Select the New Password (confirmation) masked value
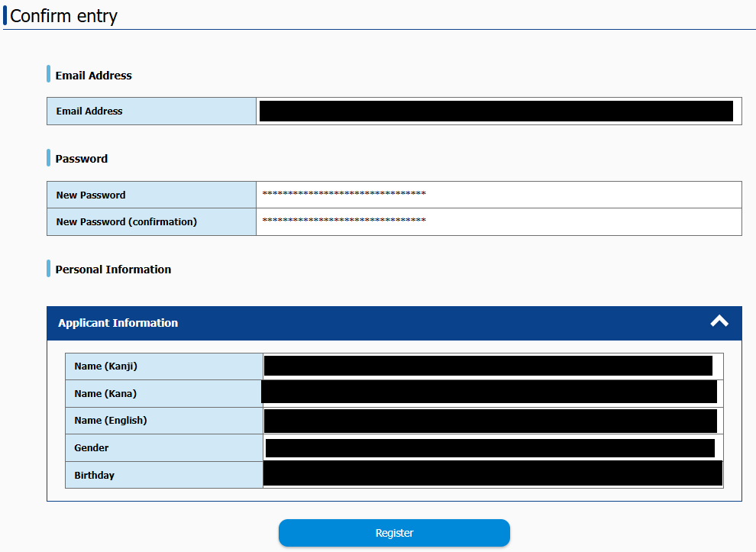The image size is (756, 552). (344, 222)
